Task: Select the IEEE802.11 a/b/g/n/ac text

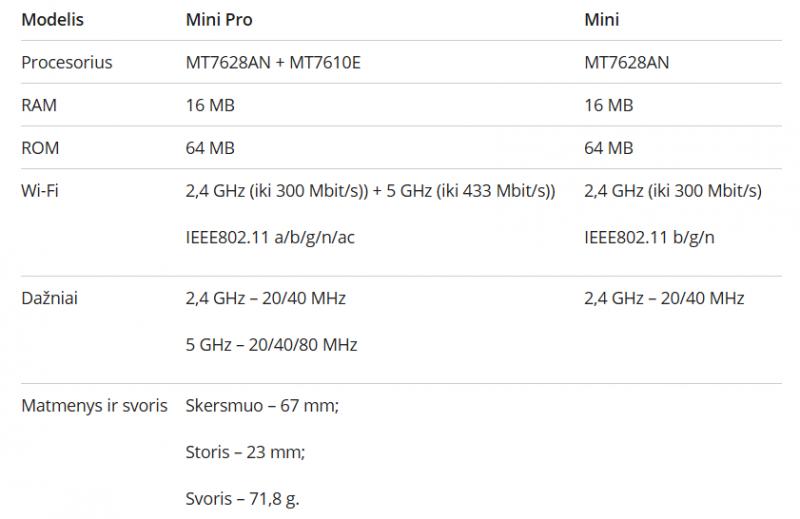Action: (270, 237)
